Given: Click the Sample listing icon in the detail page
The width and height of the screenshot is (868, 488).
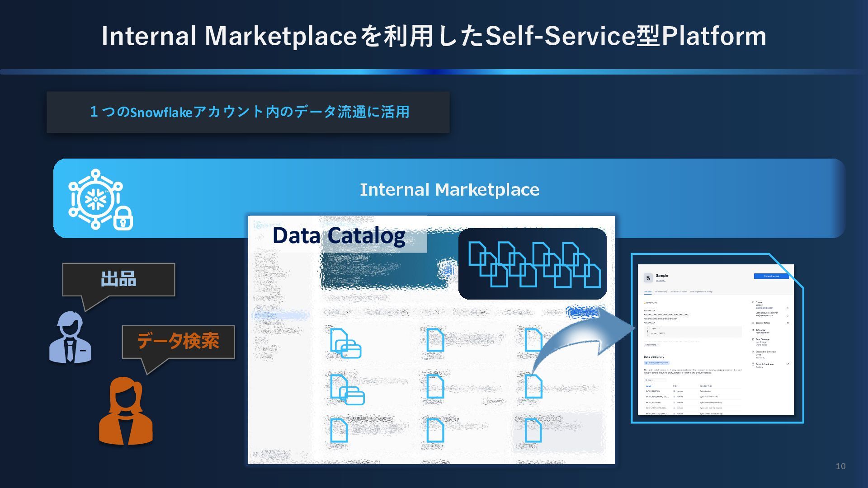Looking at the screenshot, I should [648, 278].
